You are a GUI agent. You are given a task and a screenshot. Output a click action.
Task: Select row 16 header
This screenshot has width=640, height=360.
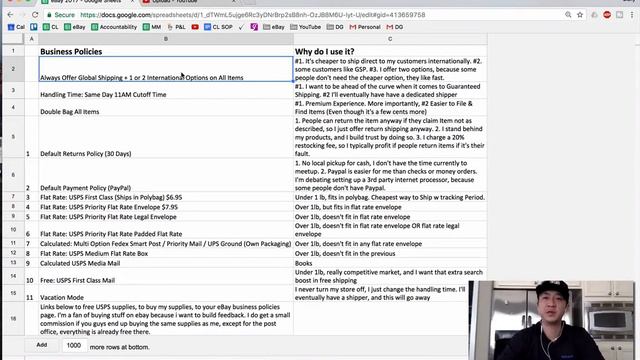(13, 319)
